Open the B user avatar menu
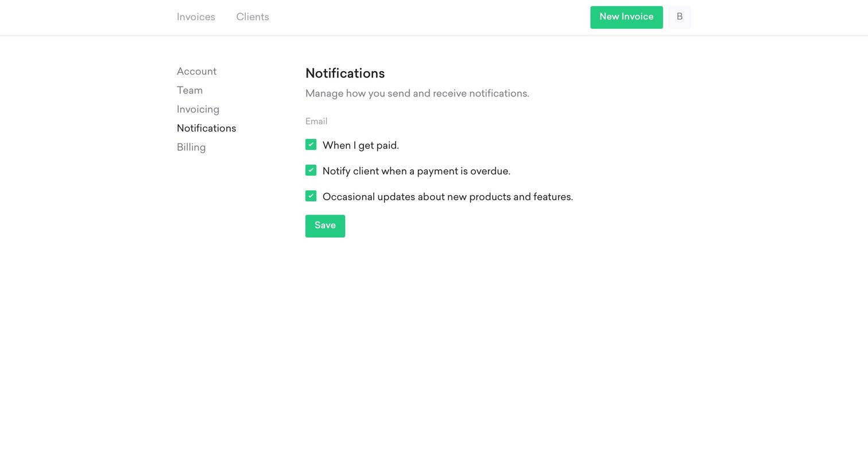This screenshot has width=868, height=467. 680,17
